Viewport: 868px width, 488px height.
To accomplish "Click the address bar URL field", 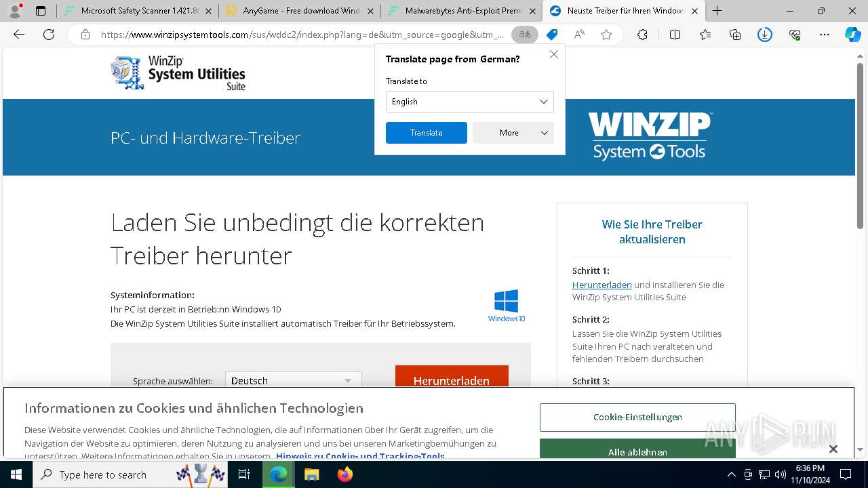I will pyautogui.click(x=302, y=35).
